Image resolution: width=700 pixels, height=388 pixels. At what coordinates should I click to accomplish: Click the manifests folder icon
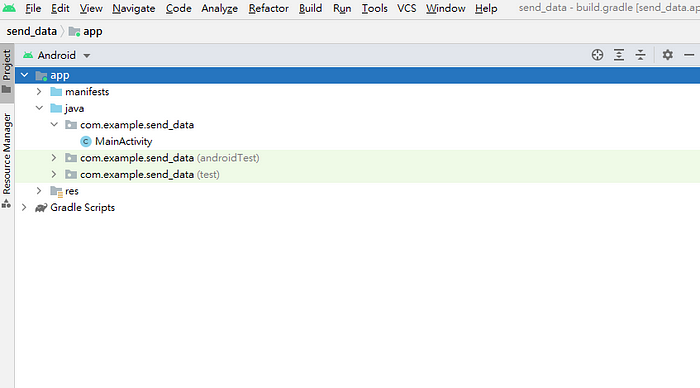point(56,92)
